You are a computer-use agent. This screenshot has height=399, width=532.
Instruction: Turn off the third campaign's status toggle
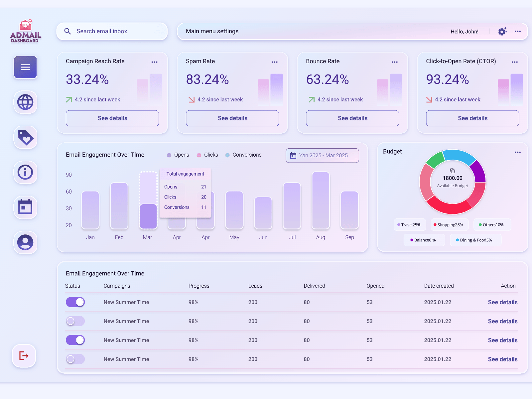coord(75,340)
